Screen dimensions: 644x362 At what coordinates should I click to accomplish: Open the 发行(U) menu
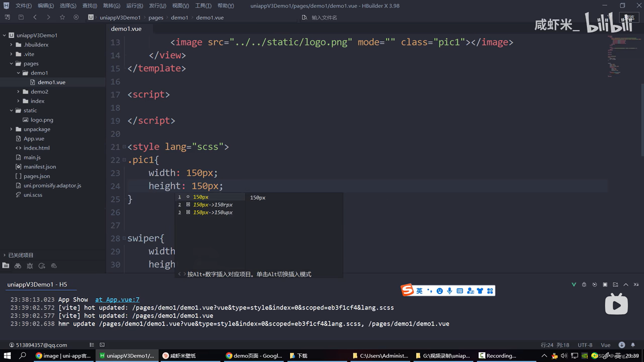tap(157, 6)
